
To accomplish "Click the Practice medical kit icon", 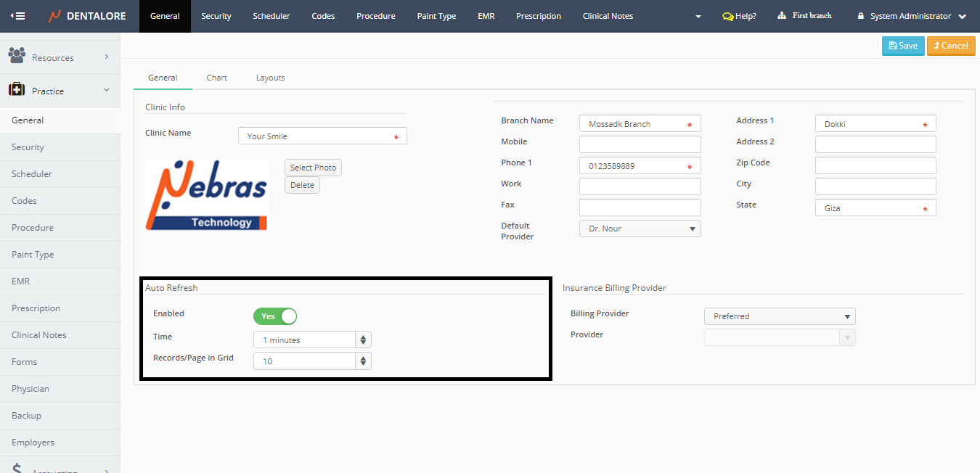I will tap(17, 90).
